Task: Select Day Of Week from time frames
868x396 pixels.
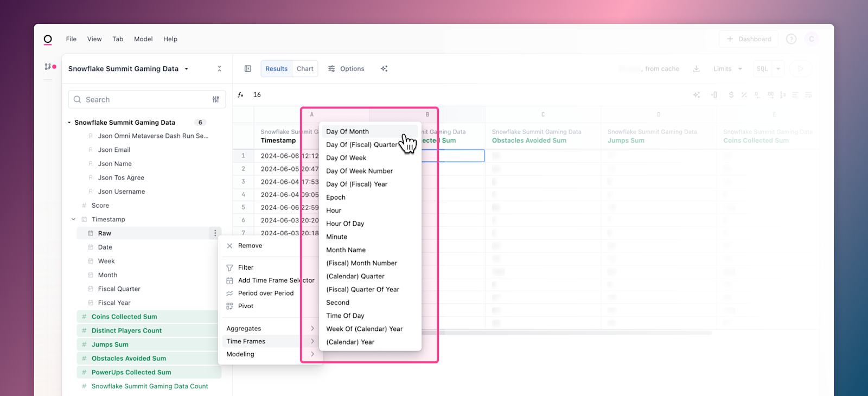Action: pyautogui.click(x=346, y=158)
